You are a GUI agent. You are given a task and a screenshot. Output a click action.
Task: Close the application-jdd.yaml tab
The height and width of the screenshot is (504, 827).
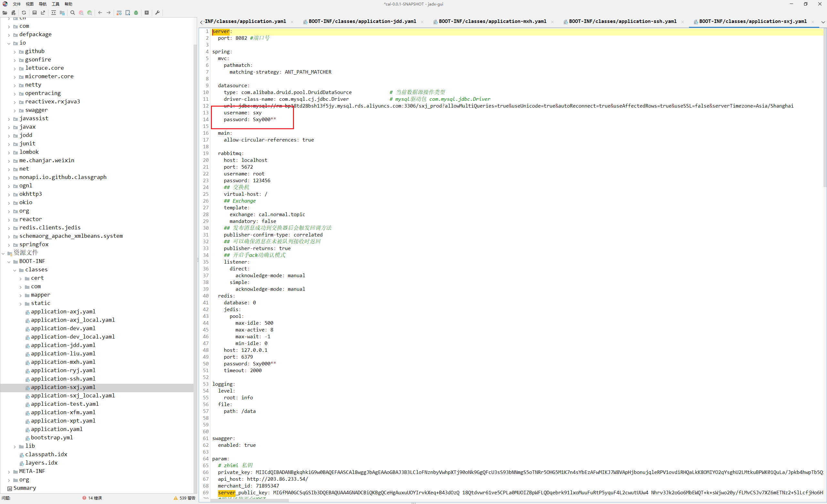pos(422,22)
